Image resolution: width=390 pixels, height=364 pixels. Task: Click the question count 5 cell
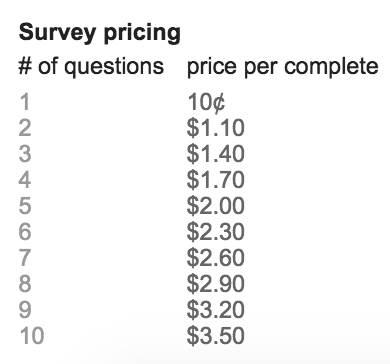[x=25, y=206]
